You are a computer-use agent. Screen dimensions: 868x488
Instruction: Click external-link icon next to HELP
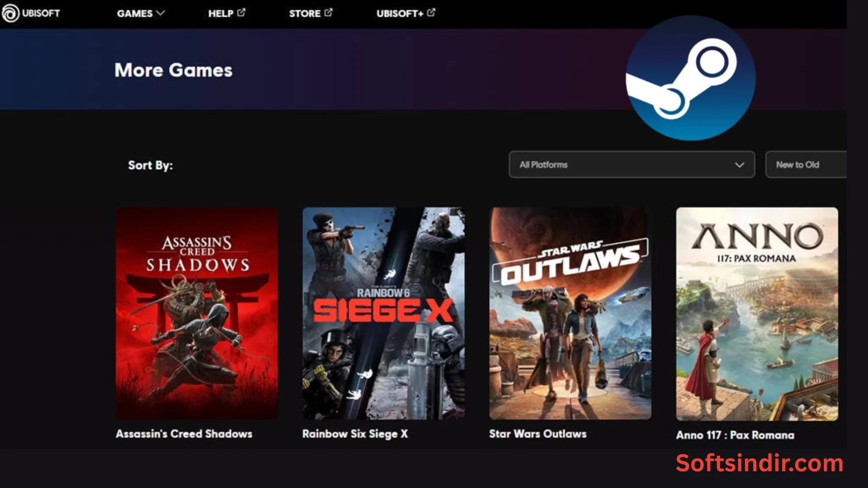tap(241, 13)
